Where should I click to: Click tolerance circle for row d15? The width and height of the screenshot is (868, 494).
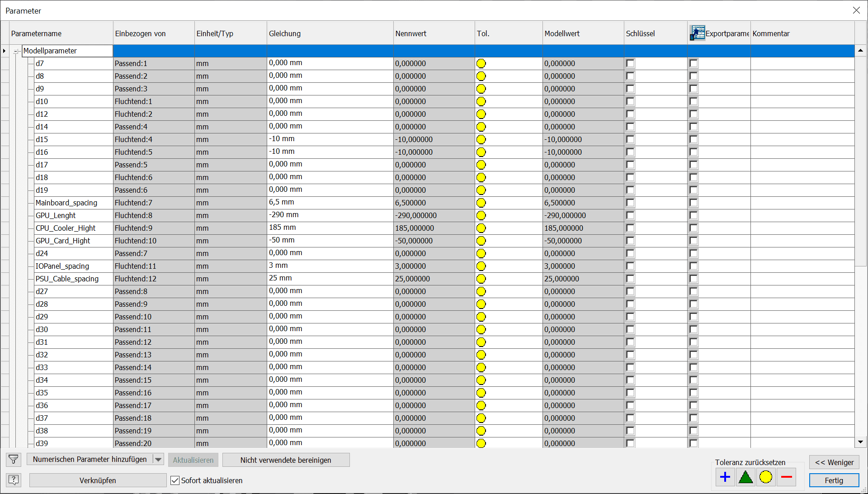(481, 139)
